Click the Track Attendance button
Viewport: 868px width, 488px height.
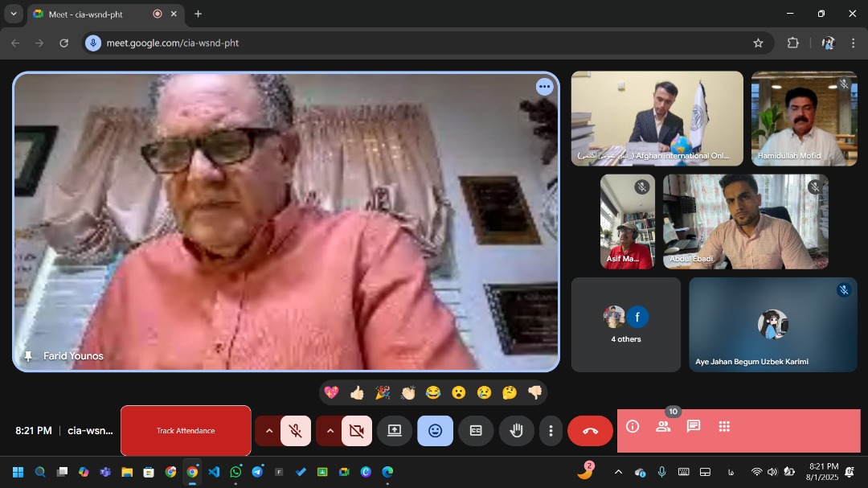pyautogui.click(x=186, y=431)
